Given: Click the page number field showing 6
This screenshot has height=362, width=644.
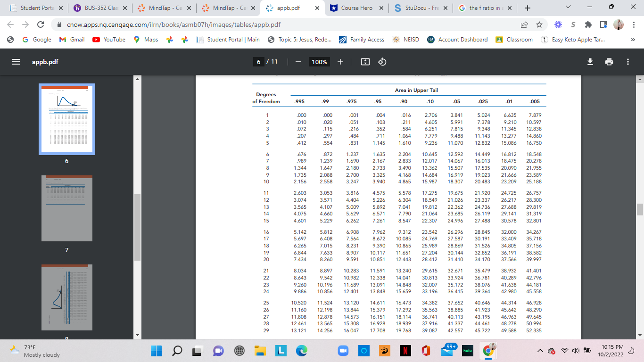Looking at the screenshot, I should tap(258, 62).
